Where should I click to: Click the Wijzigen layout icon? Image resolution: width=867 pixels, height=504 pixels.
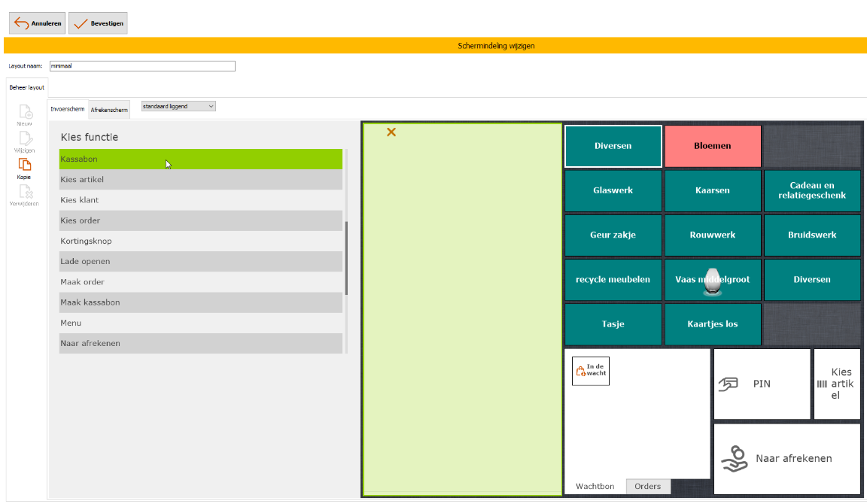click(25, 138)
